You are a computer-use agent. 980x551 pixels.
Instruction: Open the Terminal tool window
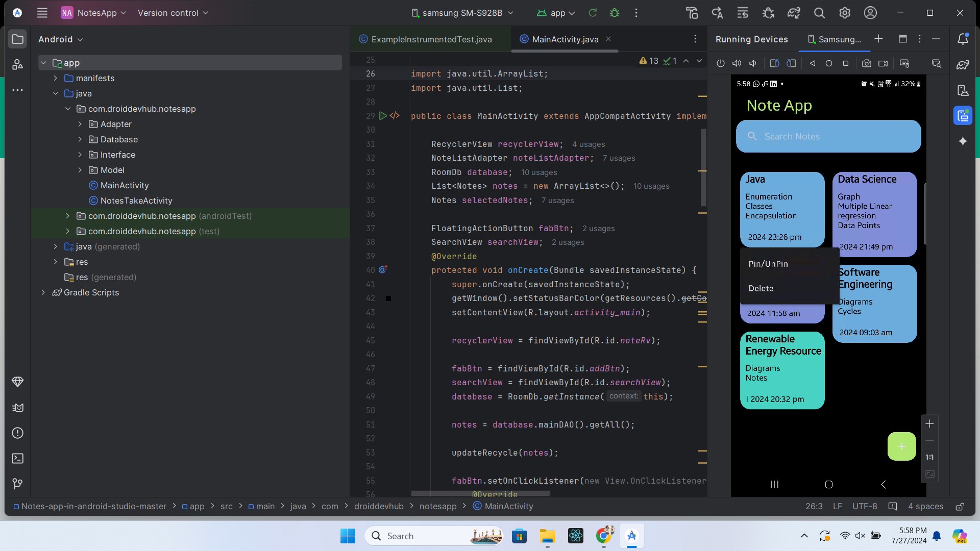17,458
